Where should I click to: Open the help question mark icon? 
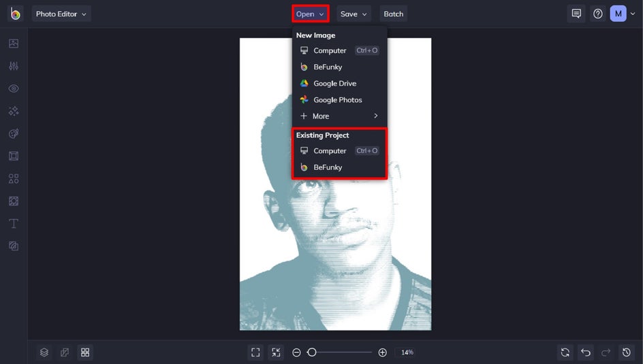598,14
